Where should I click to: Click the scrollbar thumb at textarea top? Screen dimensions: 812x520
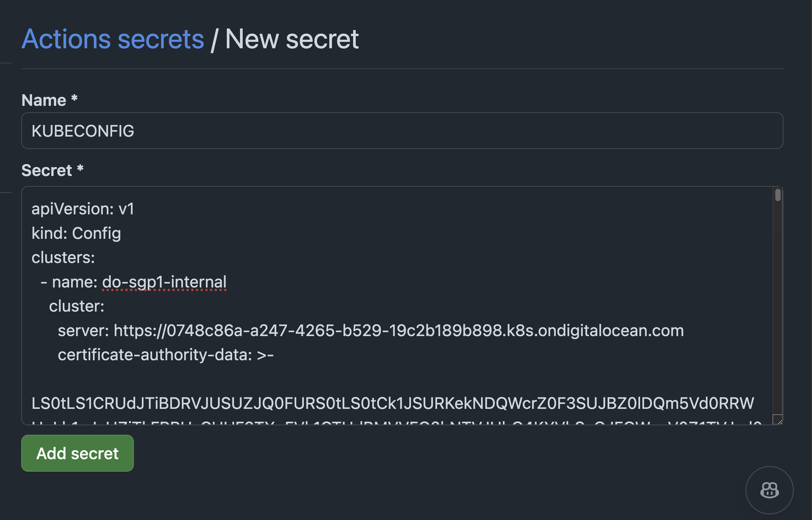tap(777, 195)
